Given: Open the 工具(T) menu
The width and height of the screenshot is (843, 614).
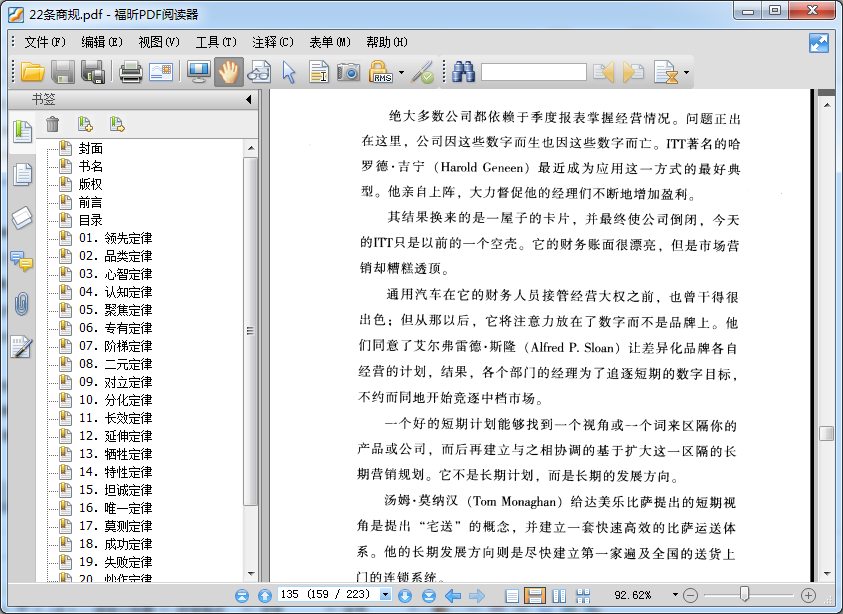Looking at the screenshot, I should [x=216, y=42].
